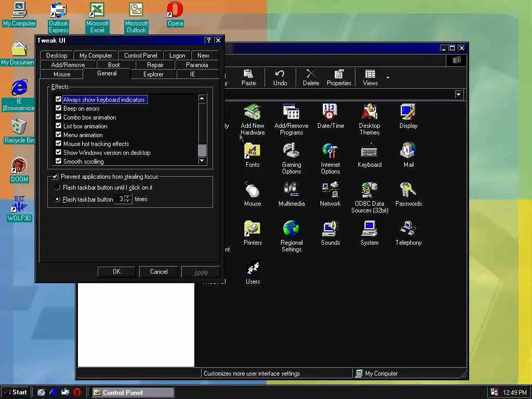Switch to the Control Panel tab

click(x=140, y=55)
